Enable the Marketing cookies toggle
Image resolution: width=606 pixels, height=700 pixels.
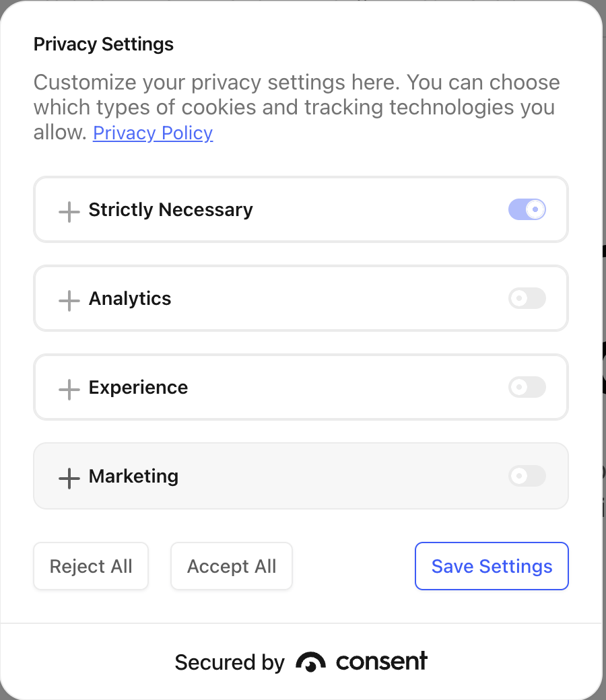point(527,477)
